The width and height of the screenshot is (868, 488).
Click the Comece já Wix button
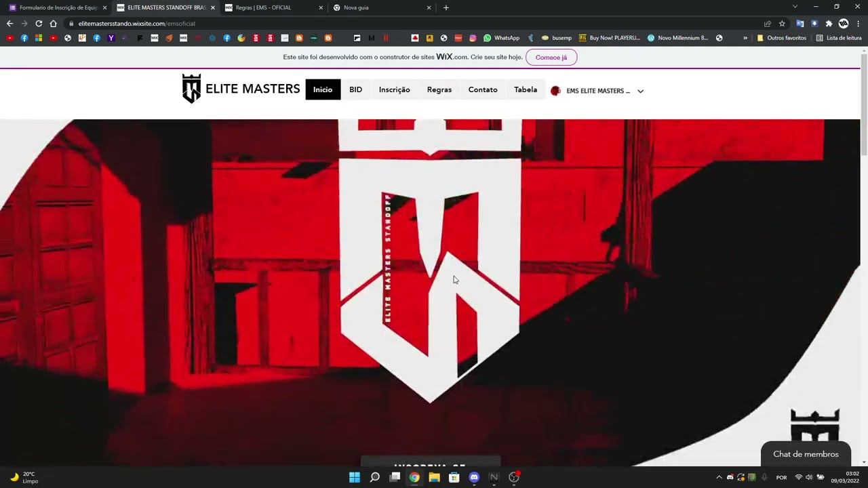[x=551, y=58]
